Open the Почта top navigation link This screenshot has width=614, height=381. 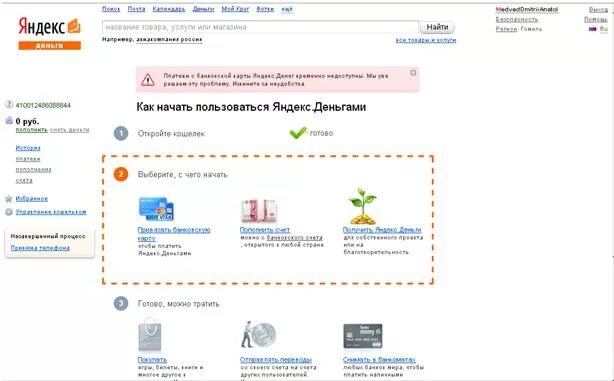pos(136,9)
